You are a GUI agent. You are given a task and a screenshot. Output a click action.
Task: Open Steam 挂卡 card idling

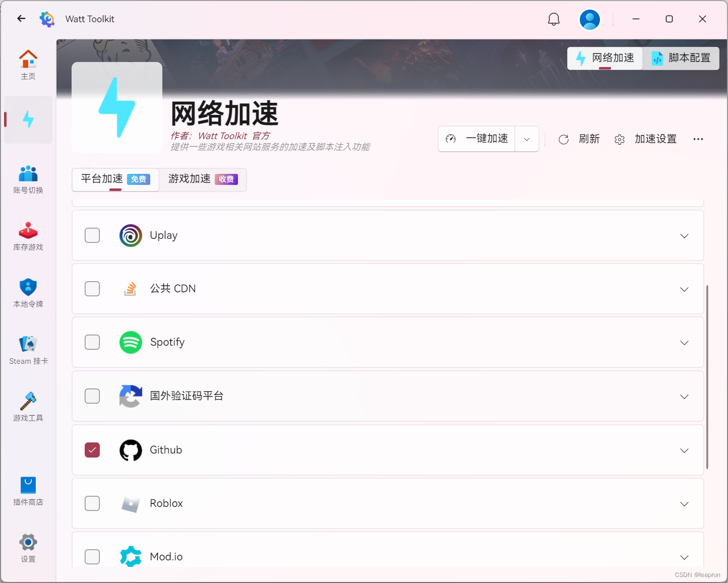[x=28, y=350]
